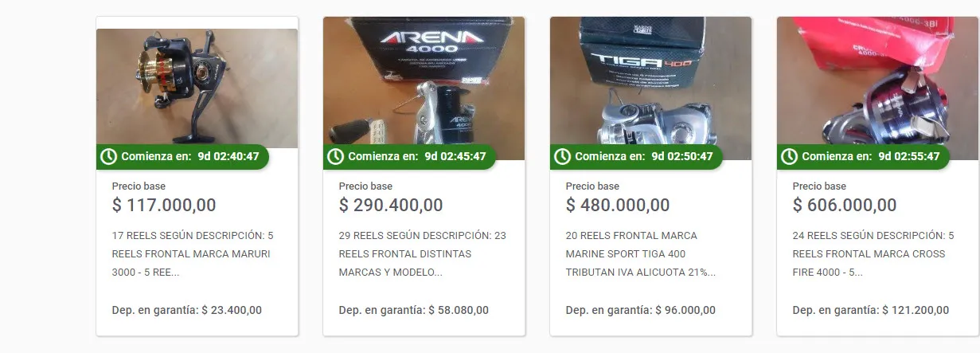Select the $ 290.400,00 base price
Screen dimensions: 980x353
(391, 205)
